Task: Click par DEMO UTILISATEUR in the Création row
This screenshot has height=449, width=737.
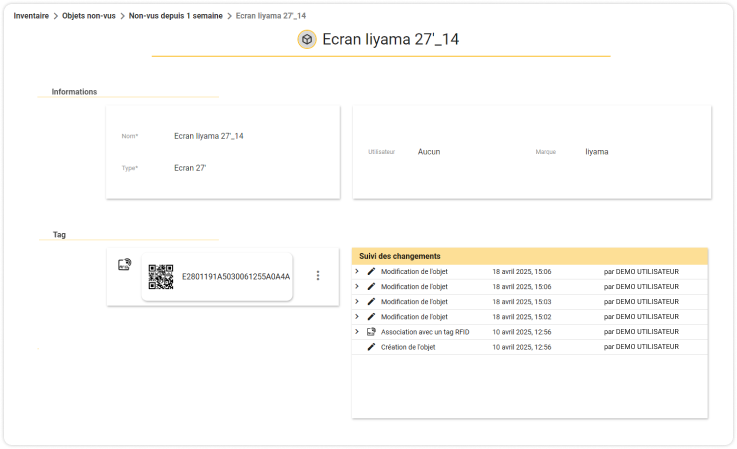Action: 641,347
